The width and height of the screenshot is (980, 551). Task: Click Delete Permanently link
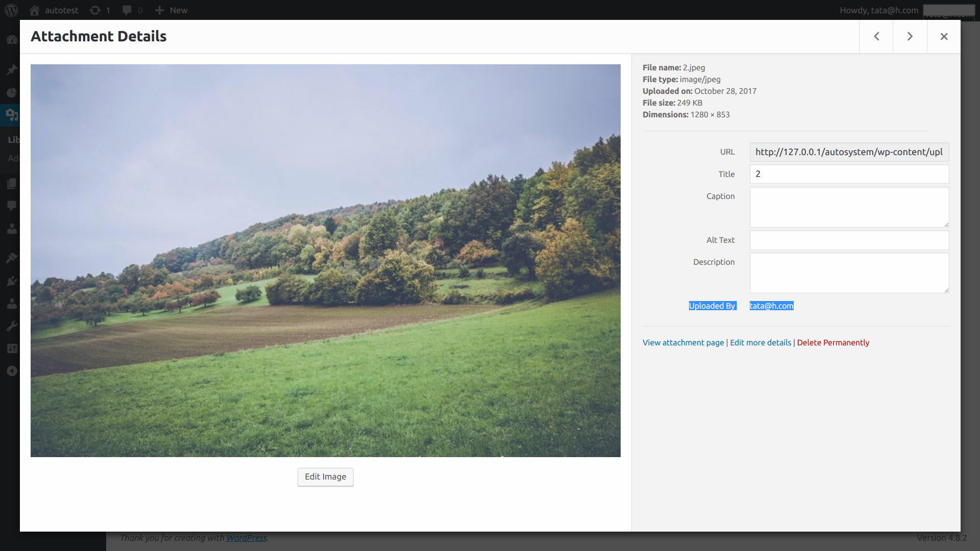click(x=832, y=342)
